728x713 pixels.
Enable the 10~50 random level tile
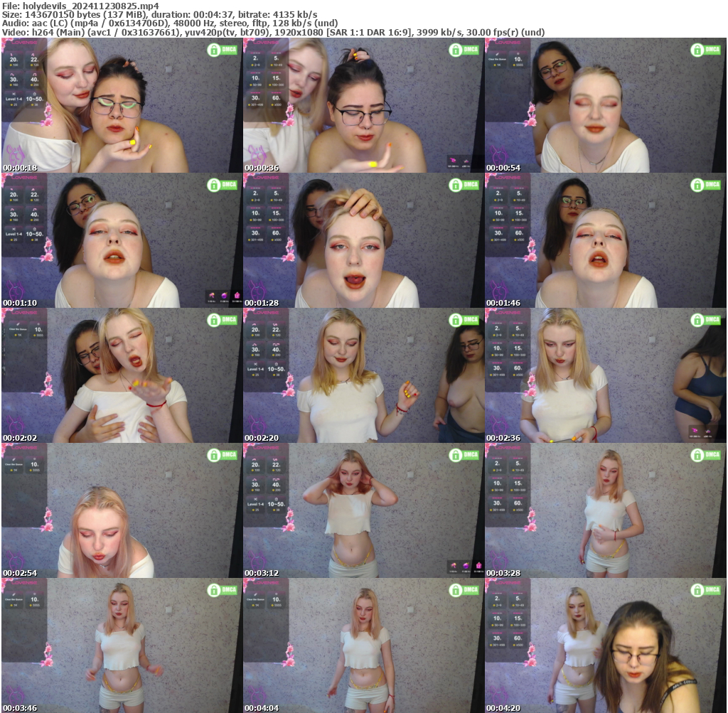(35, 98)
